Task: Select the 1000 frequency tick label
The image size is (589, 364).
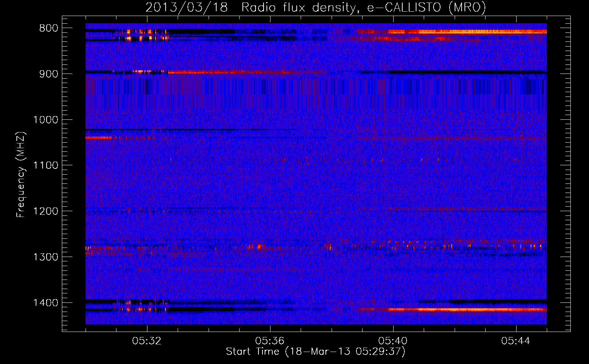Action: pyautogui.click(x=46, y=120)
